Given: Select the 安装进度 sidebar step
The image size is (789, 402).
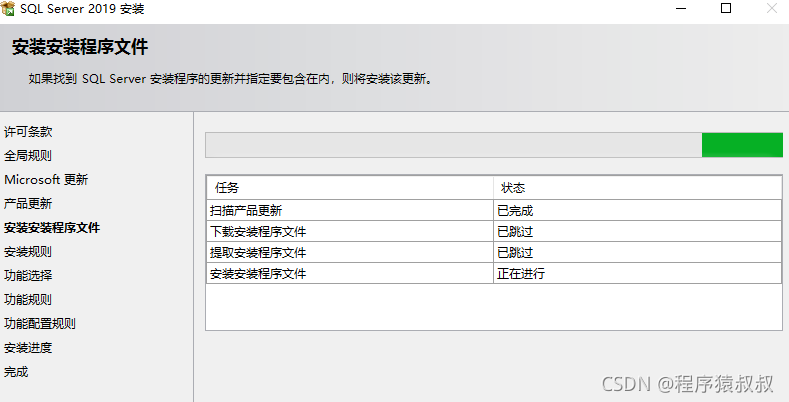Looking at the screenshot, I should click(28, 348).
